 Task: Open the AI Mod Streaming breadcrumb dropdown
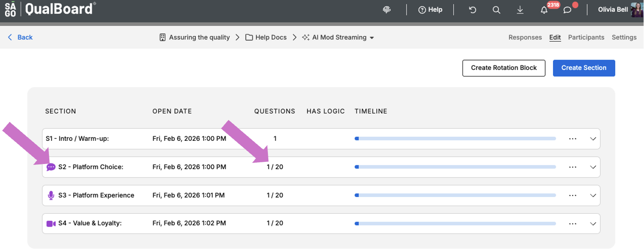(371, 37)
